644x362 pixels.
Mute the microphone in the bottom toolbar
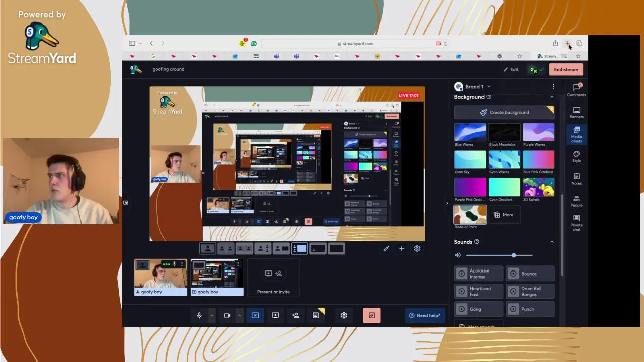pos(199,315)
